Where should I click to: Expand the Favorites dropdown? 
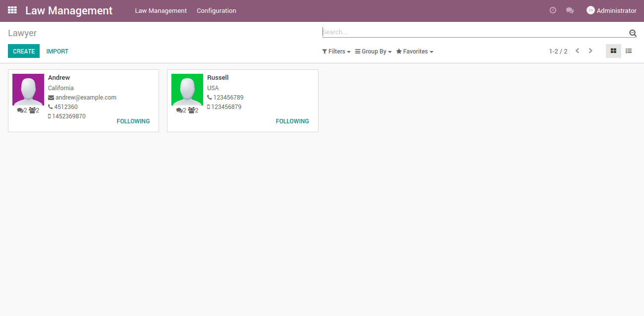coord(415,52)
